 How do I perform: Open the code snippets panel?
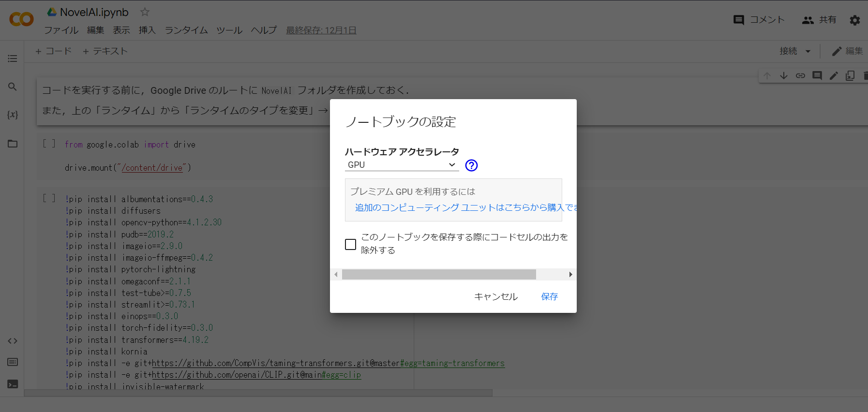pyautogui.click(x=13, y=341)
